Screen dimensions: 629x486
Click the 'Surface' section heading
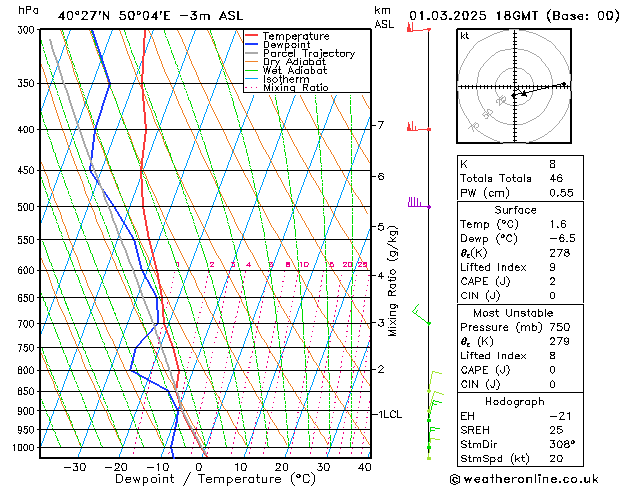[515, 210]
